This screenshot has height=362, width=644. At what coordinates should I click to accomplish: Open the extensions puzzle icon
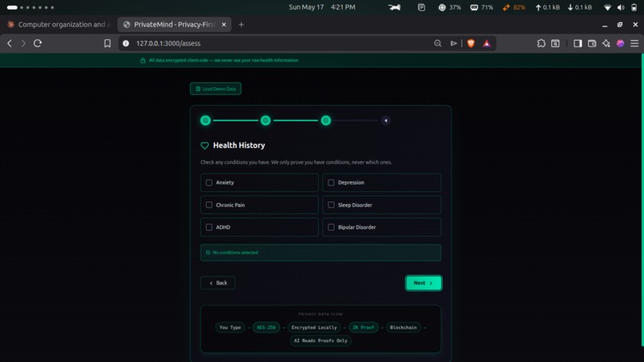click(x=541, y=43)
